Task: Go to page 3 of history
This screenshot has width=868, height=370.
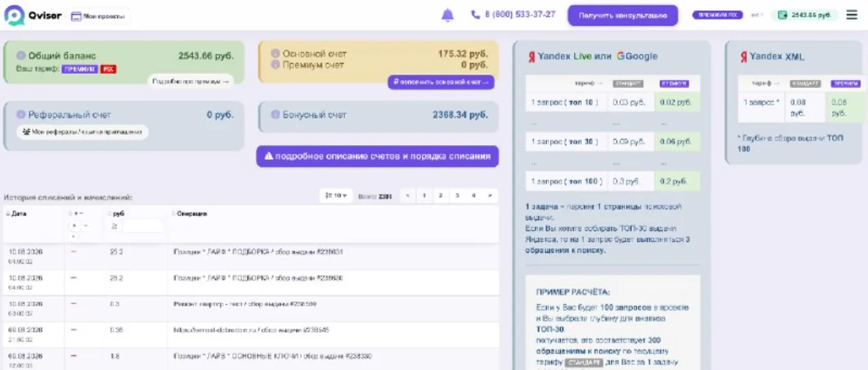Action: coord(457,196)
